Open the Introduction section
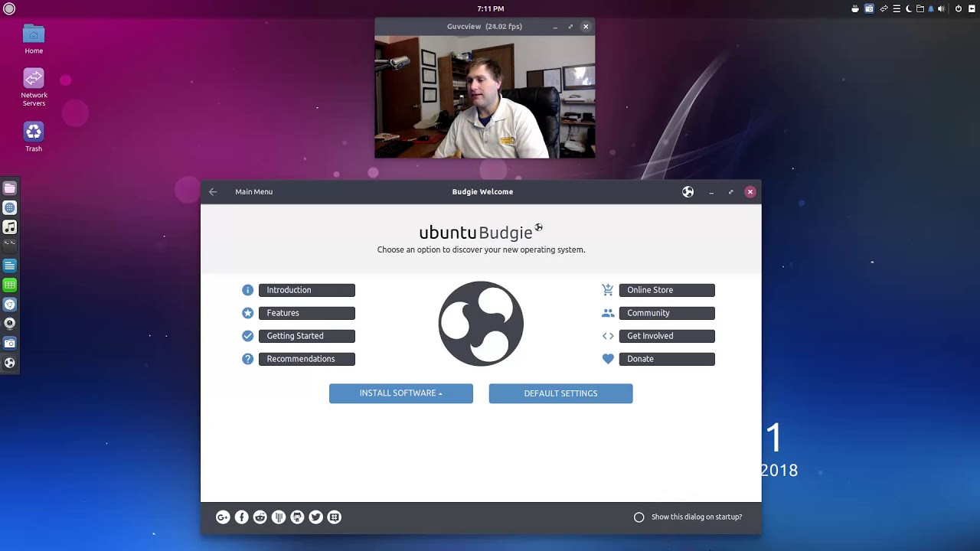This screenshot has width=980, height=551. point(307,290)
